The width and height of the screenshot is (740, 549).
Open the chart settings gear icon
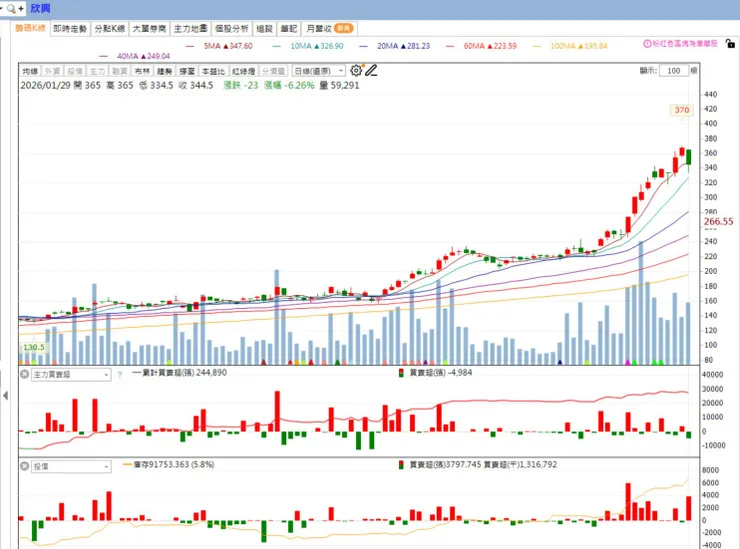point(356,70)
